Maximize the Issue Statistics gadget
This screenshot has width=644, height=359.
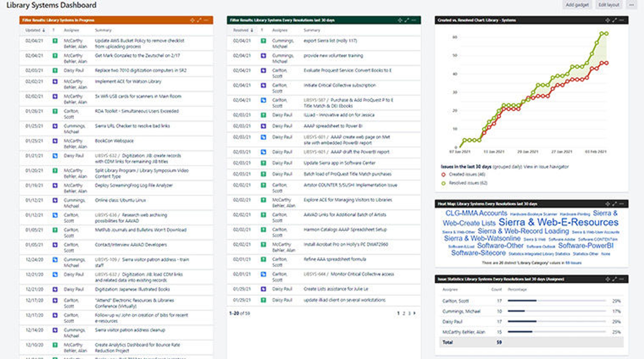point(614,279)
